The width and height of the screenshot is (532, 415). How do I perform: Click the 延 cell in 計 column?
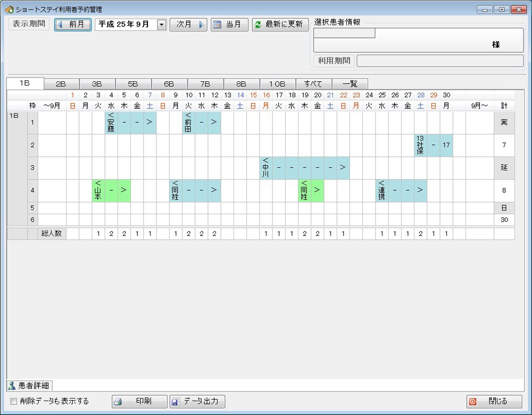click(504, 168)
